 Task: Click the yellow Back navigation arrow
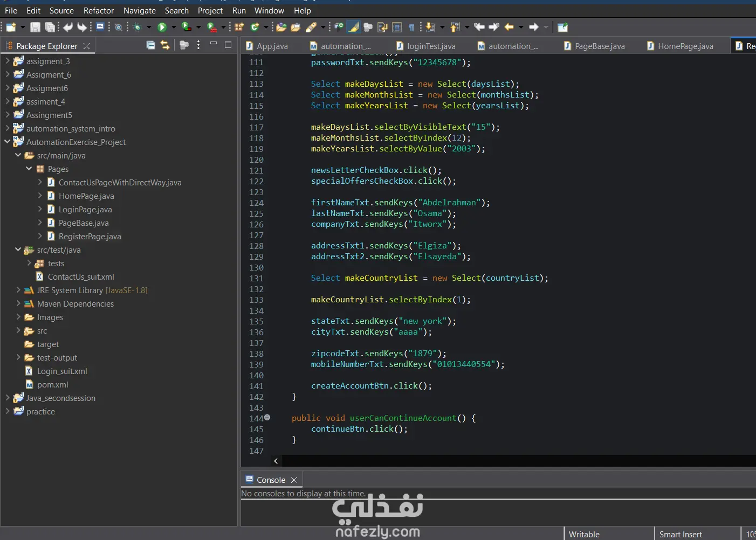509,27
